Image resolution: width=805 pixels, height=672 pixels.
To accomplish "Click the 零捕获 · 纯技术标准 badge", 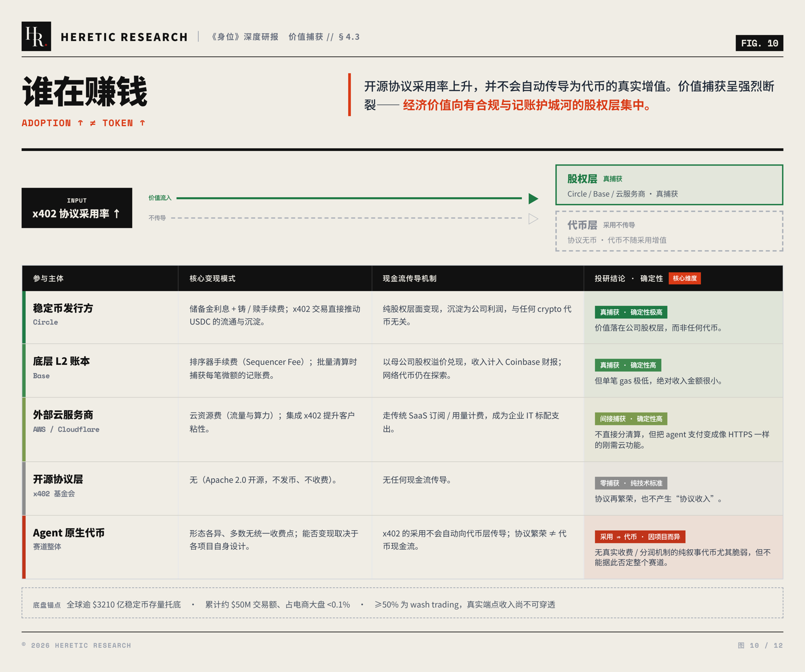I will click(x=631, y=483).
